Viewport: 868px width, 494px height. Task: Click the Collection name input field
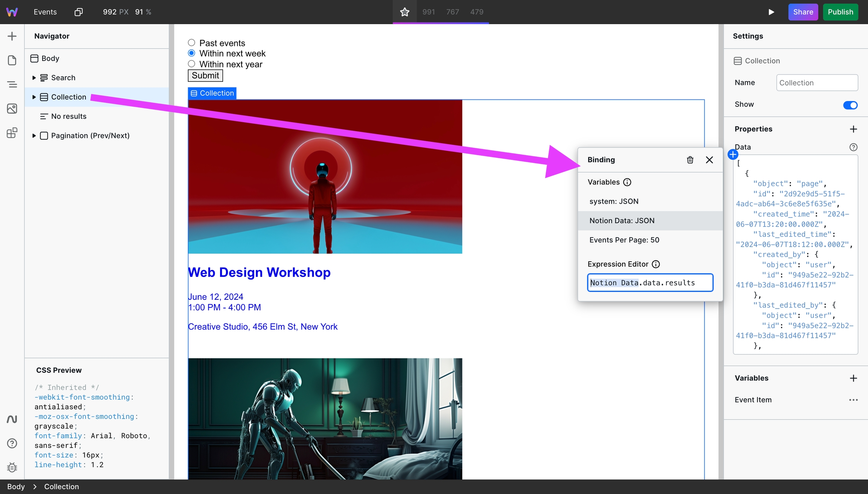click(x=817, y=83)
